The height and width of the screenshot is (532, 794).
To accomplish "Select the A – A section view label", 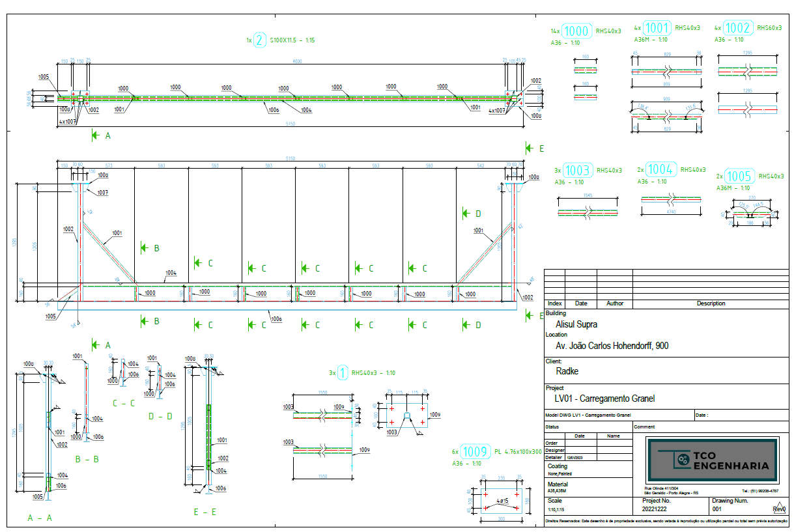I will 40,518.
